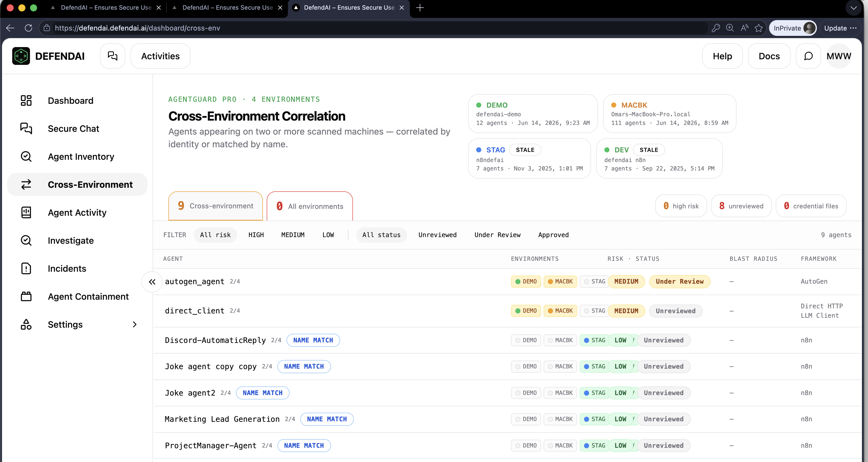
Task: Close the active DefendAI browser tab
Action: click(402, 7)
